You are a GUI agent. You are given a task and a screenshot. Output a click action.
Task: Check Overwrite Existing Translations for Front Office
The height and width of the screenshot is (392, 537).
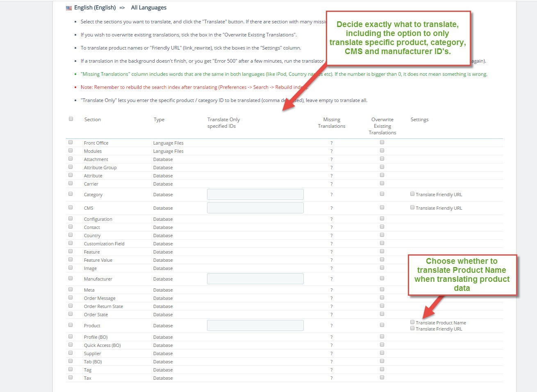point(382,142)
